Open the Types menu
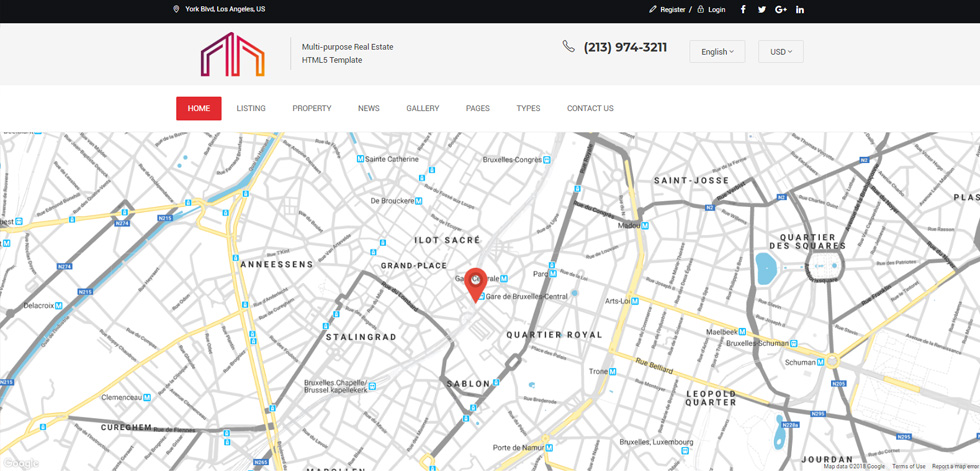 pos(528,108)
